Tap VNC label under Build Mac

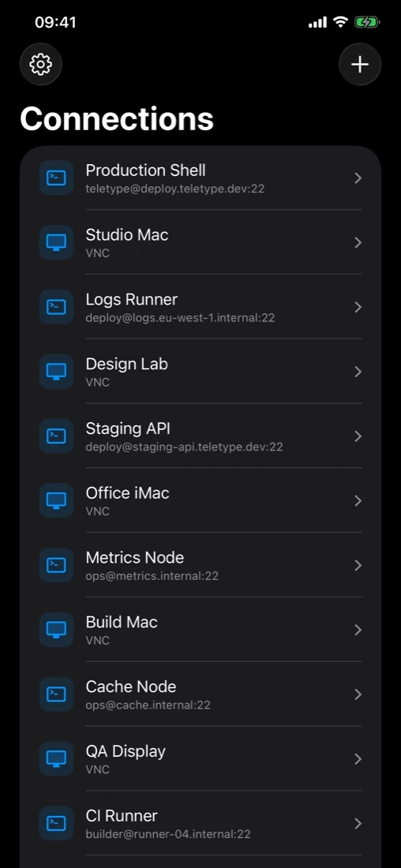tap(97, 641)
